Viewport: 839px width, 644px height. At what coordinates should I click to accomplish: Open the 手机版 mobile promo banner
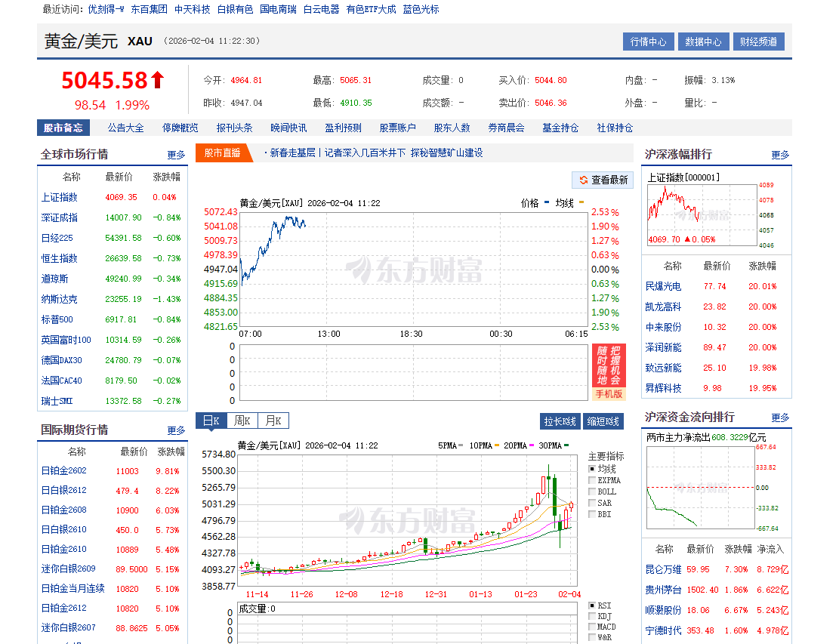point(609,371)
